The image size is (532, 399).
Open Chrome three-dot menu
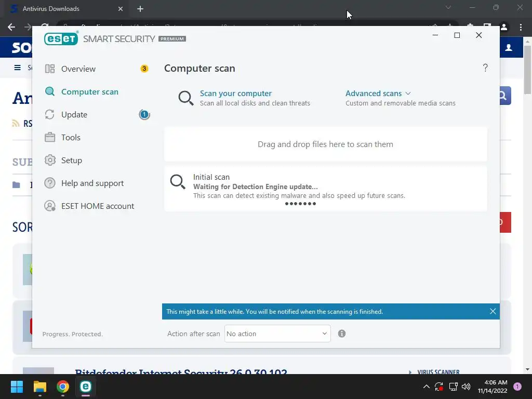(x=521, y=27)
